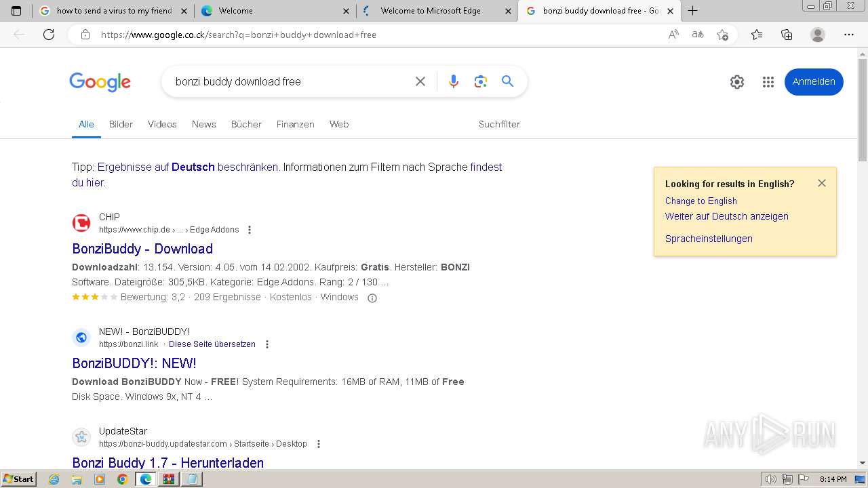Image resolution: width=868 pixels, height=488 pixels.
Task: Click the Edge profile avatar icon
Action: coord(818,35)
